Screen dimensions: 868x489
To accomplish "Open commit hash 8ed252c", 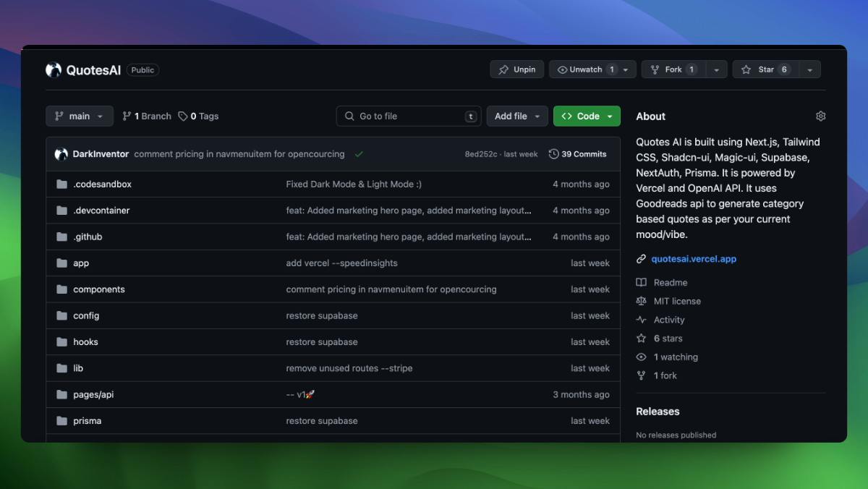I will [x=481, y=154].
